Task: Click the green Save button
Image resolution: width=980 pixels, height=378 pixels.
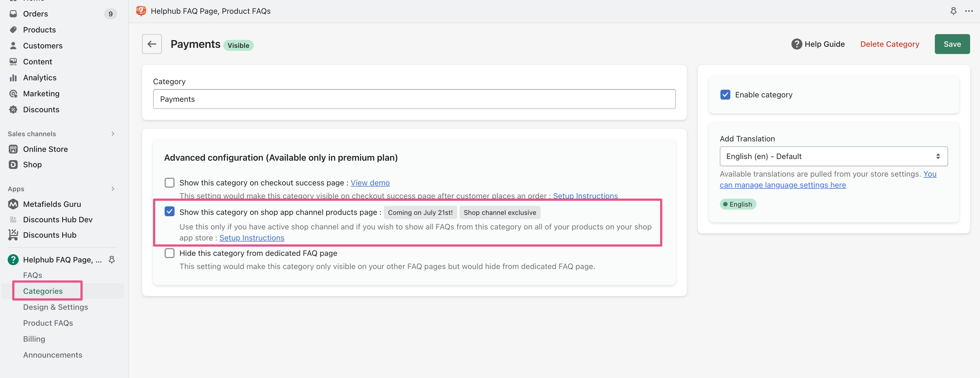Action: point(952,44)
